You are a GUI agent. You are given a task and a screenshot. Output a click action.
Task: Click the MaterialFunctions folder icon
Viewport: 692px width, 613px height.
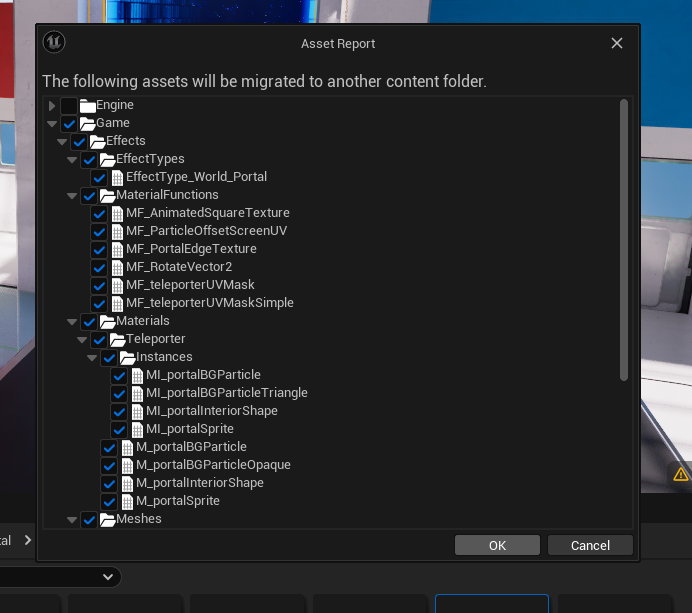(107, 196)
